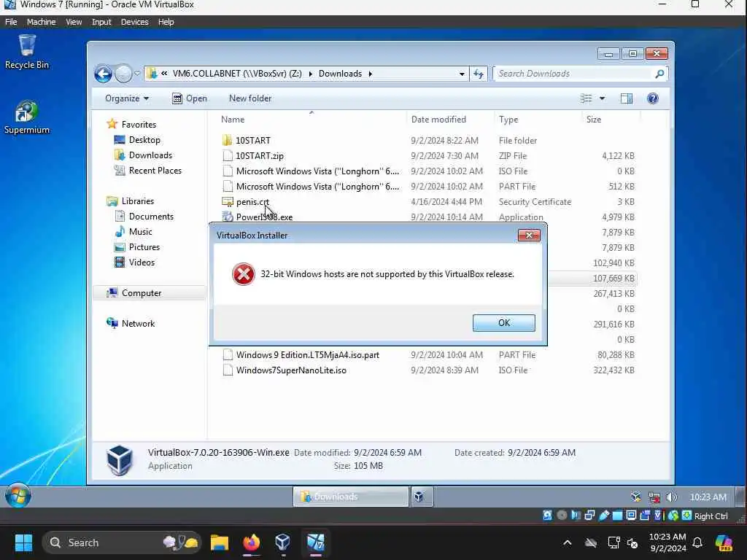
Task: Open the Organize dropdown menu
Action: coord(127,98)
